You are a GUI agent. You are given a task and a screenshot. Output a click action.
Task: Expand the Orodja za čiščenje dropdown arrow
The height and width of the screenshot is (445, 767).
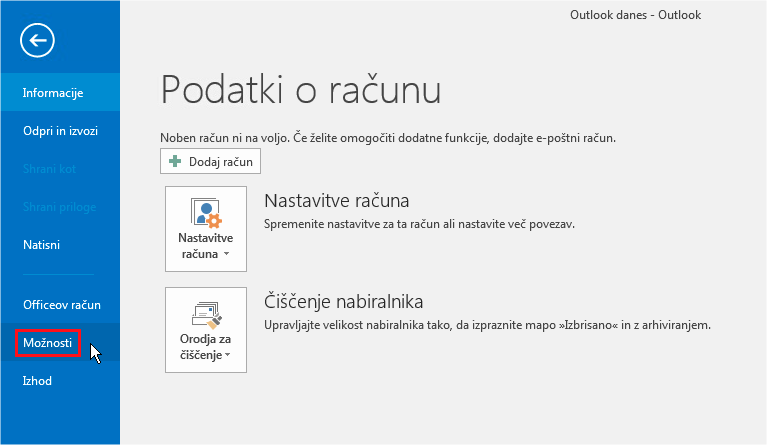pos(228,356)
